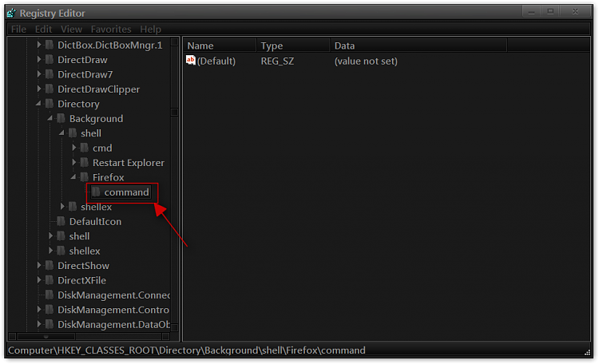599x364 pixels.
Task: Open the Favorites menu
Action: (111, 29)
